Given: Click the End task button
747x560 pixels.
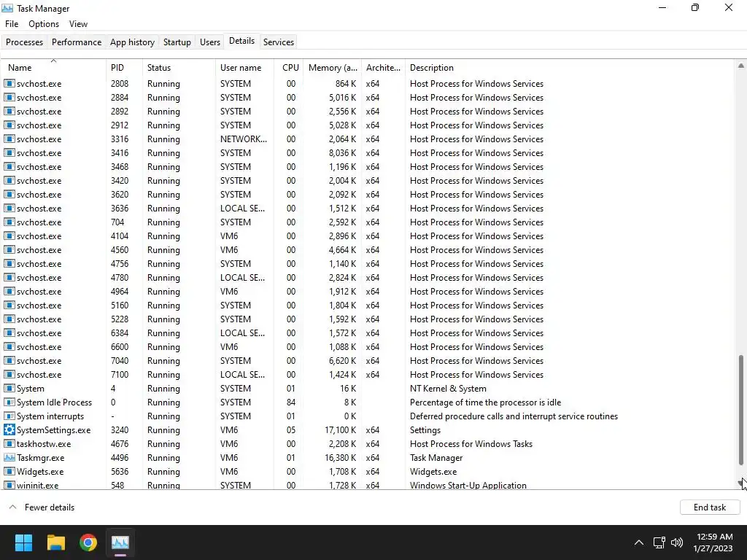Looking at the screenshot, I should coord(709,507).
